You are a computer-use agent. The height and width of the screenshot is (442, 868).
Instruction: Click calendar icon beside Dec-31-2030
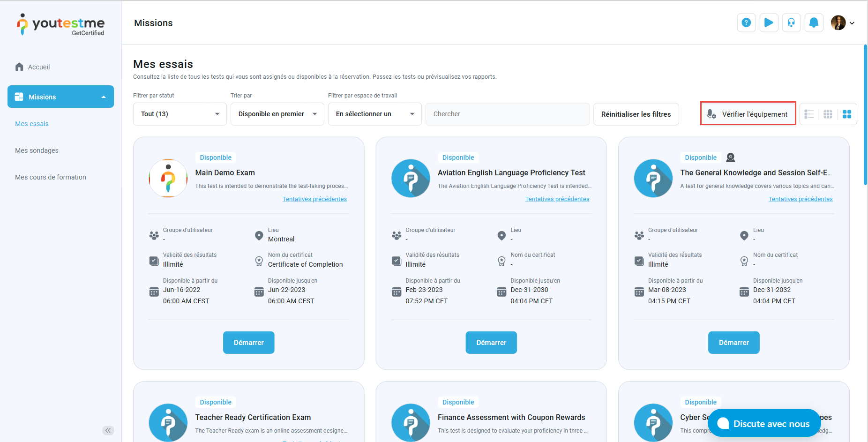pos(501,292)
